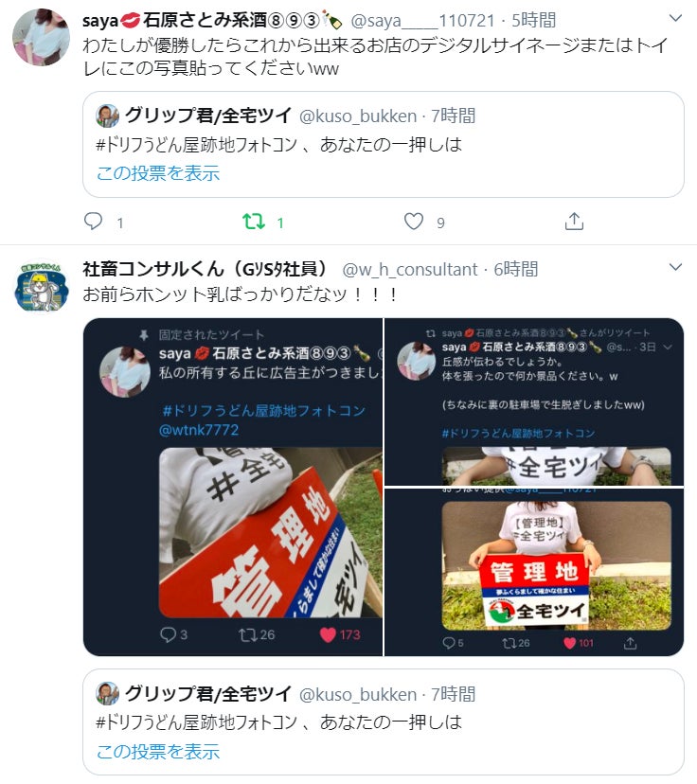This screenshot has width=697, height=784.
Task: Click グリップ君 avatar in the bottom quoted tweet
Action: coord(107,693)
